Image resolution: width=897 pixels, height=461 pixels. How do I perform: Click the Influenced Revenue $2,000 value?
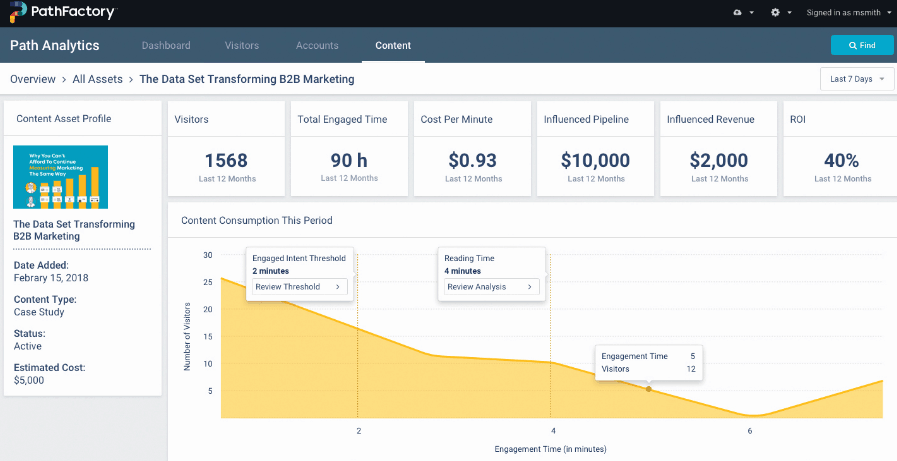[719, 161]
